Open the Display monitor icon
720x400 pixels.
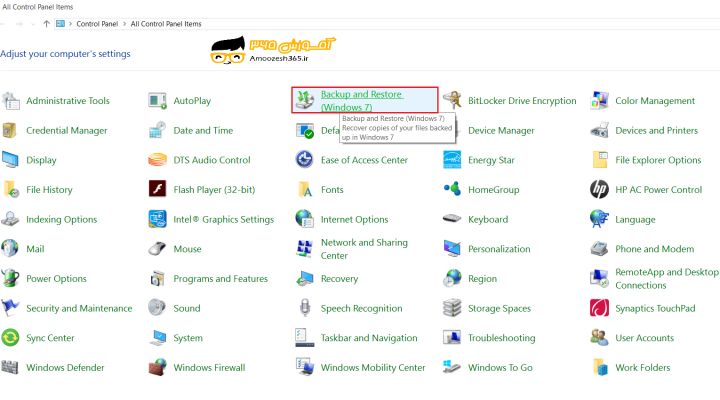[x=10, y=160]
